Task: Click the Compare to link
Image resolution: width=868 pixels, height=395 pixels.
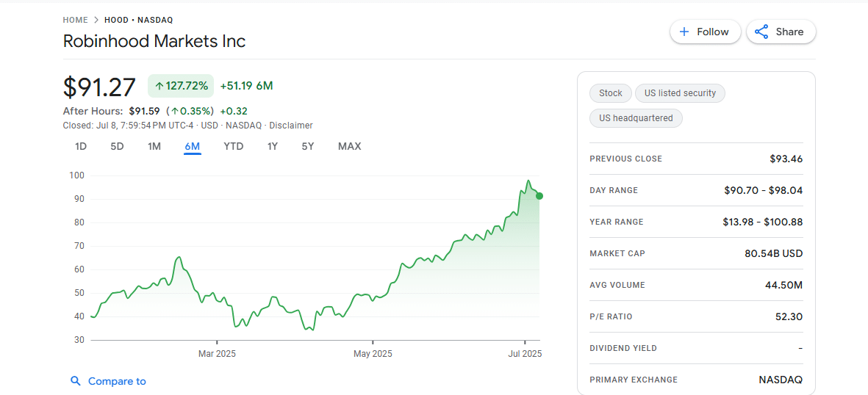Action: click(x=117, y=381)
